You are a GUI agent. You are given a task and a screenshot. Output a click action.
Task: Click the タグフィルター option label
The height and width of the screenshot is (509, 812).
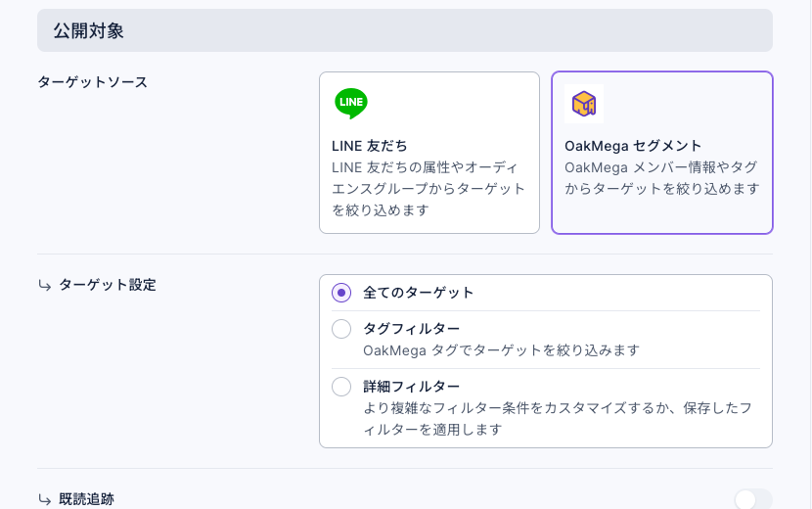(412, 329)
